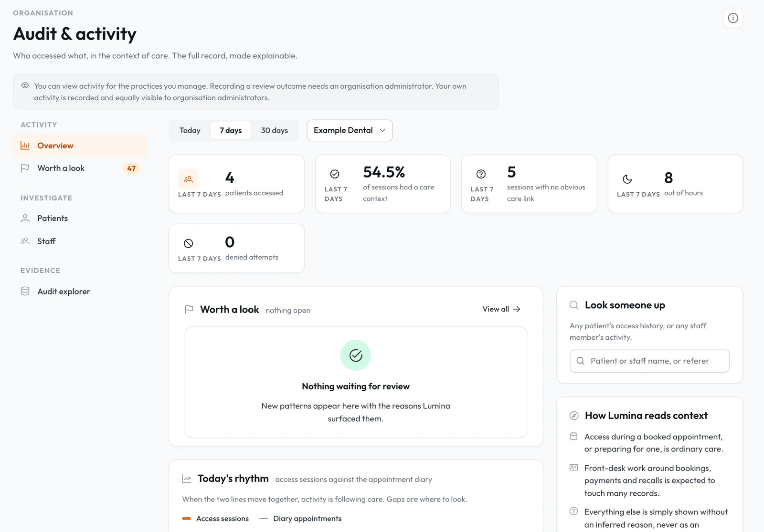Click the patients accessed card icon

click(188, 179)
